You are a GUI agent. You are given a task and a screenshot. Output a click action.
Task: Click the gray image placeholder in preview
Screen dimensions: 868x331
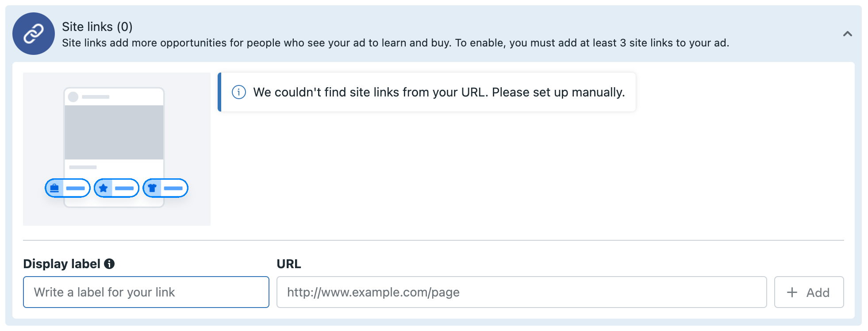point(114,132)
